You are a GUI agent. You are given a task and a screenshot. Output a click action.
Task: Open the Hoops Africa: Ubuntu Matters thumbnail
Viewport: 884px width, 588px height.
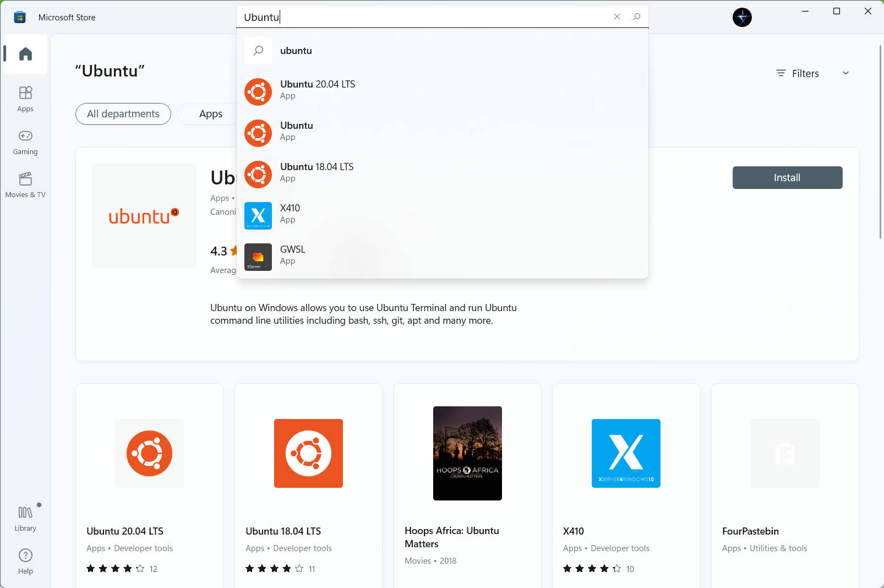pos(467,453)
